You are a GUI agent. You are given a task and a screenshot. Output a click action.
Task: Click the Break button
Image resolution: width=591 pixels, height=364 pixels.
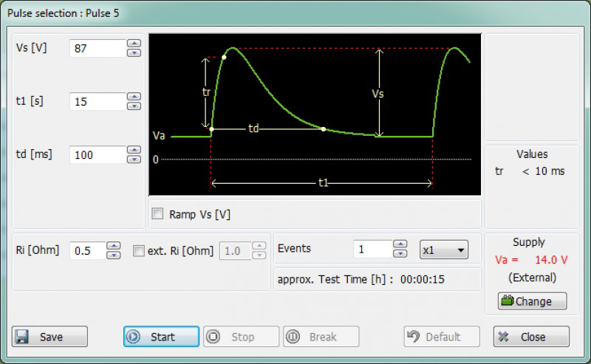pyautogui.click(x=321, y=337)
